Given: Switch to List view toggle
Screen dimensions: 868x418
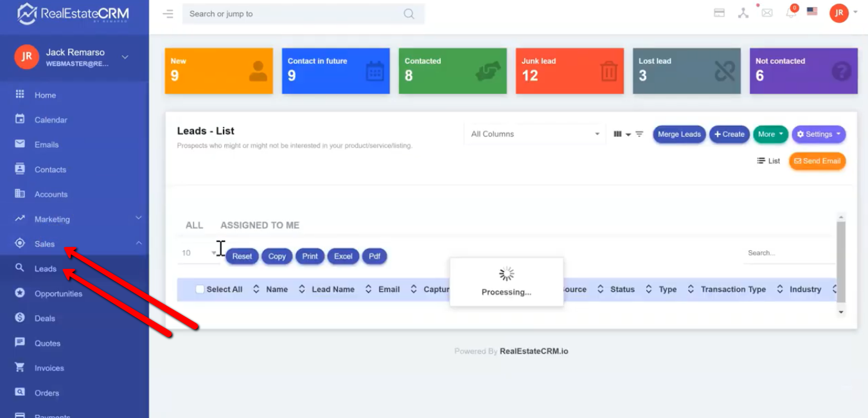Looking at the screenshot, I should pyautogui.click(x=768, y=161).
